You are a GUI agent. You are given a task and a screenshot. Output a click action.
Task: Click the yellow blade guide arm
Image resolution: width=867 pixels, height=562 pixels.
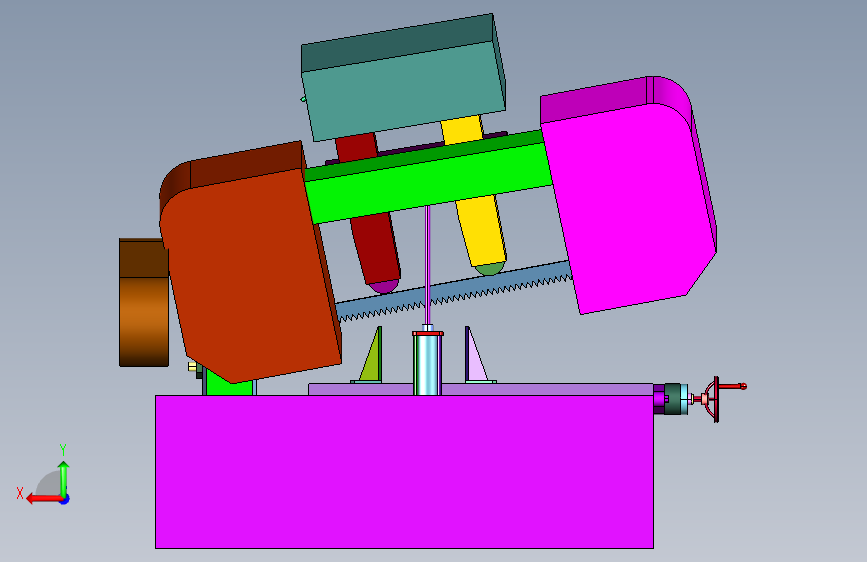[482, 232]
